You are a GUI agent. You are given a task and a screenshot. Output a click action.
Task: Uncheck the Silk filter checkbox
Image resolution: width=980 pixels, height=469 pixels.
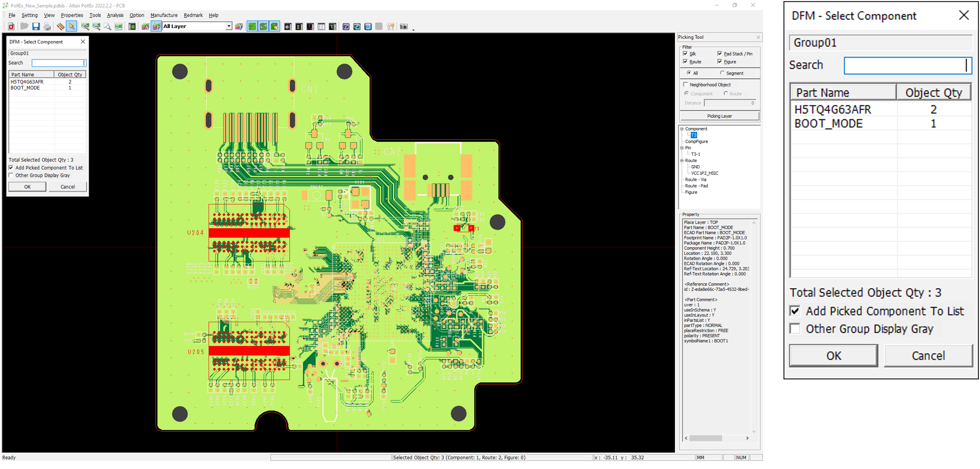(686, 54)
